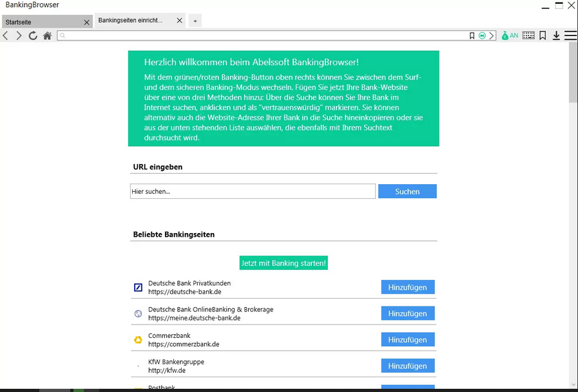Click the Suchen button

(x=407, y=191)
